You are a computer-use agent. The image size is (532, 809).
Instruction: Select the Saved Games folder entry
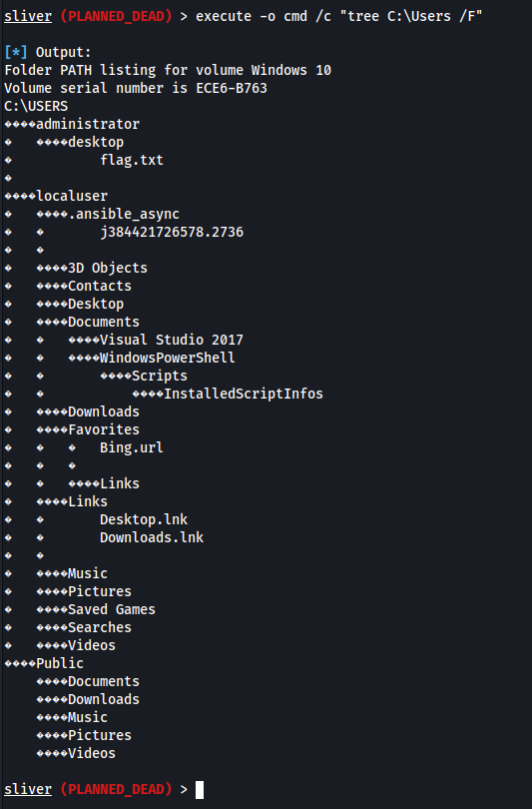[112, 609]
